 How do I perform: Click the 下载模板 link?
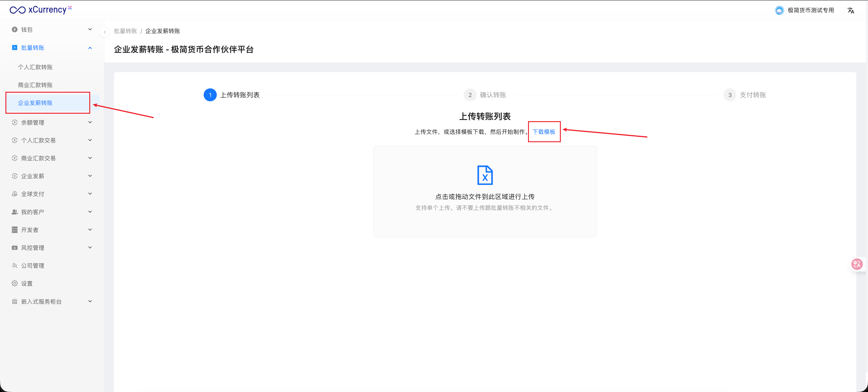tap(543, 132)
